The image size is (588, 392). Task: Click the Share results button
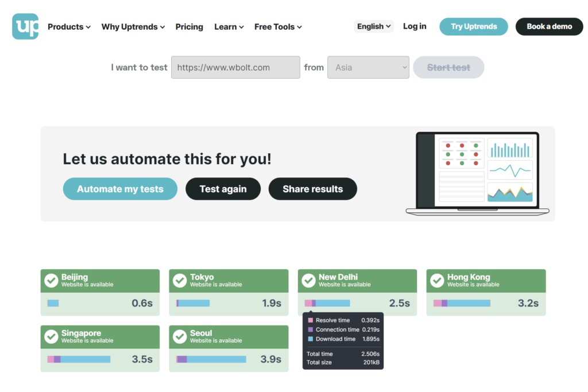(x=312, y=189)
